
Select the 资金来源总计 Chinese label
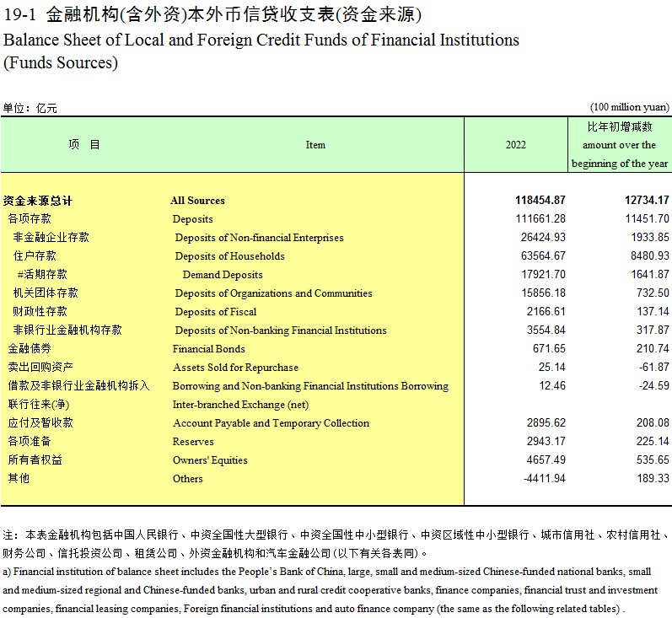click(38, 201)
